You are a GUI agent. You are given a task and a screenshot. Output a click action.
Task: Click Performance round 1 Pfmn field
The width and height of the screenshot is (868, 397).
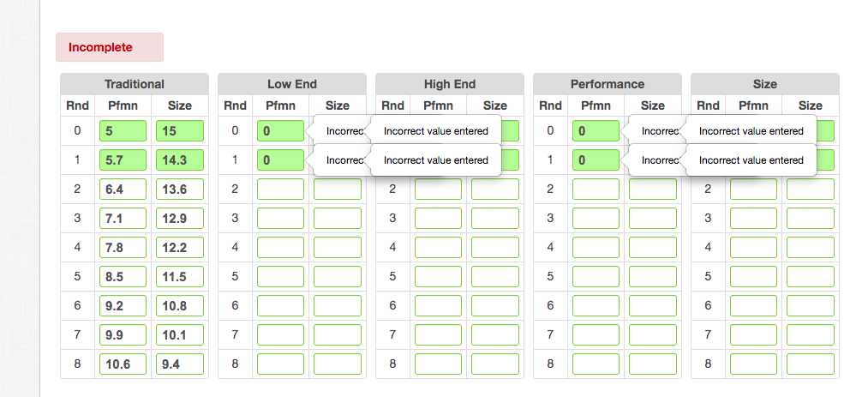coord(596,160)
